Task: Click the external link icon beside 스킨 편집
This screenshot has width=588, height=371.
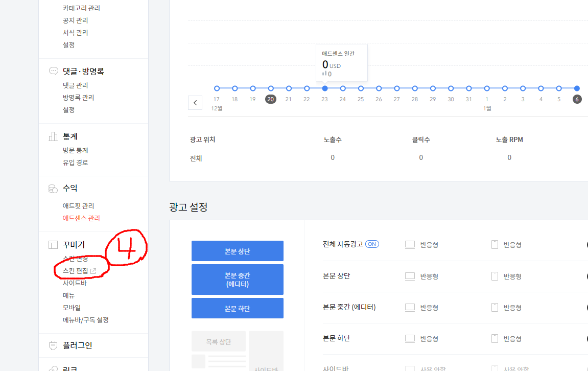Action: tap(93, 271)
